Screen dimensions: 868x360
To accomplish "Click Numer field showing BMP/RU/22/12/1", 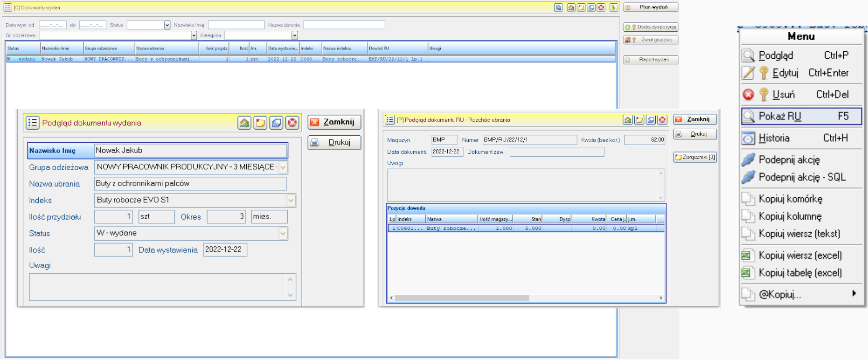I will click(x=530, y=140).
